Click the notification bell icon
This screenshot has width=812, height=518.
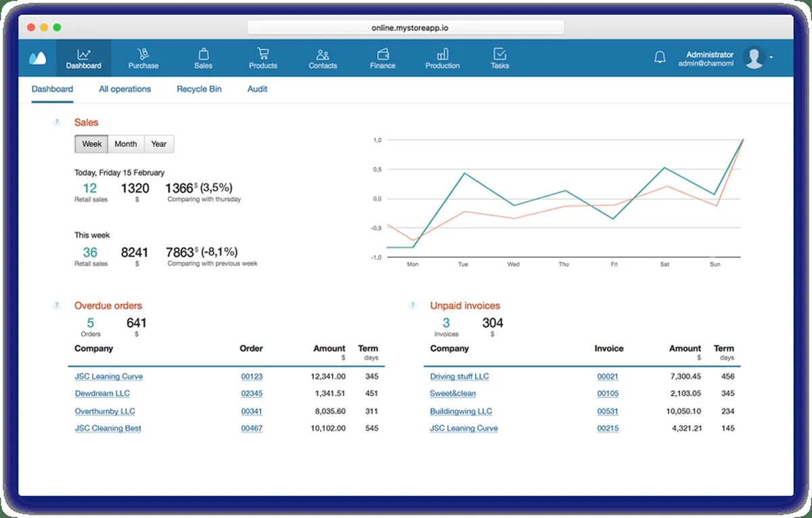point(660,58)
